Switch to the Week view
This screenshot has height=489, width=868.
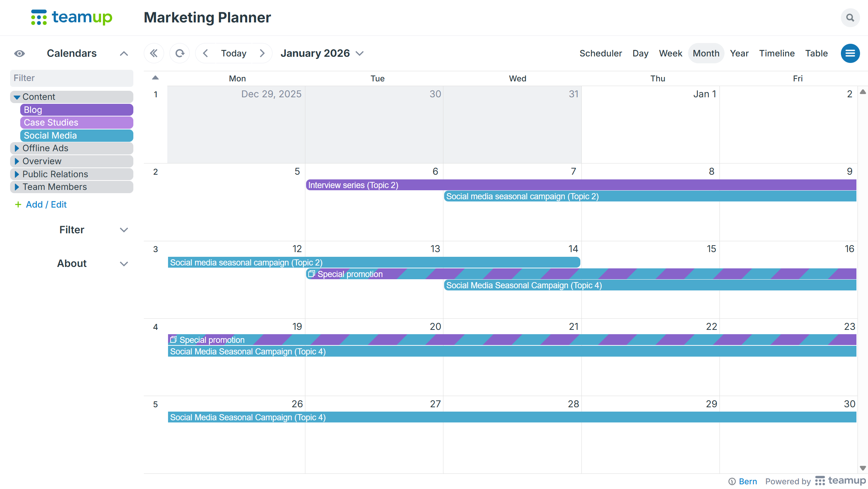tap(670, 53)
